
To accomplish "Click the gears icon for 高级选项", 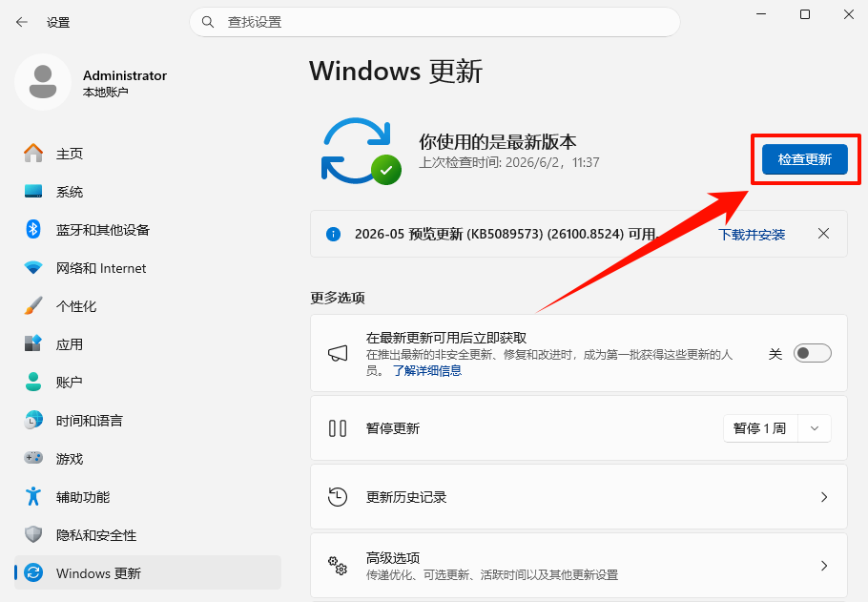I will tap(338, 566).
